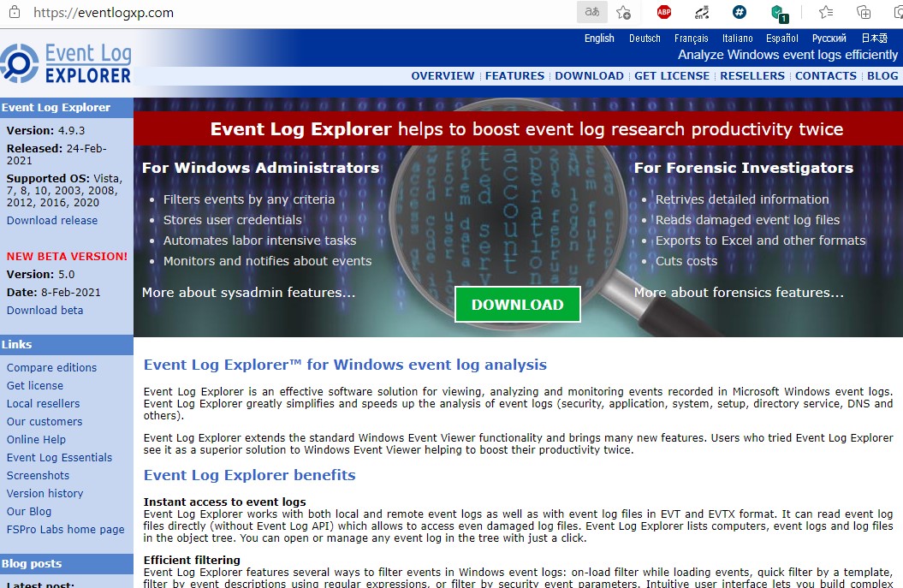Open the green shield extension with badge

(x=779, y=13)
